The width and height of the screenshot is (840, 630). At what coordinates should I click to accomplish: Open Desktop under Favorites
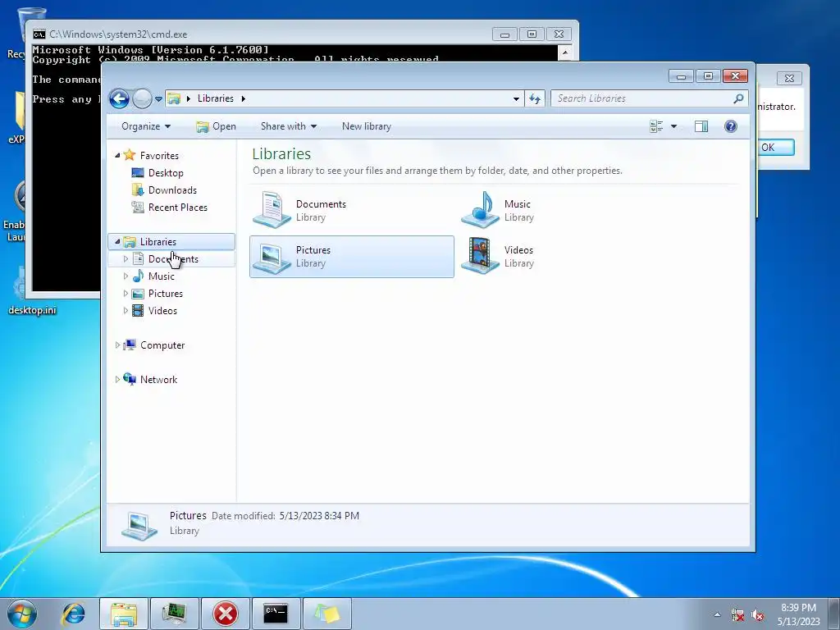[166, 173]
